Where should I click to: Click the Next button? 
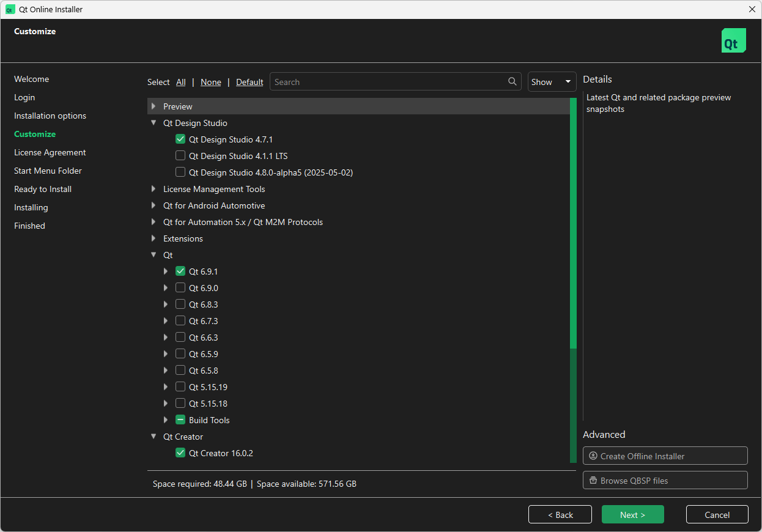632,515
